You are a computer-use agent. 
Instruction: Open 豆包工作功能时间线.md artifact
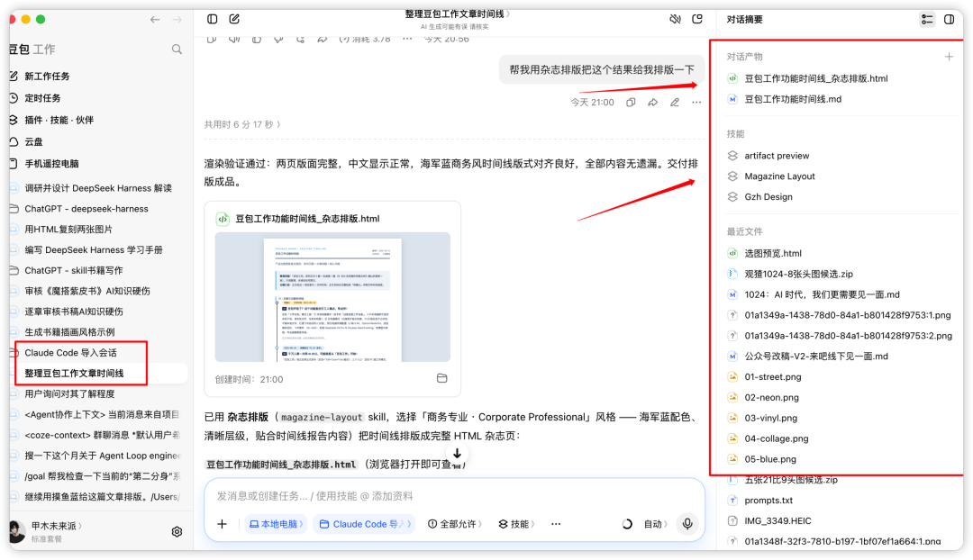pyautogui.click(x=793, y=99)
